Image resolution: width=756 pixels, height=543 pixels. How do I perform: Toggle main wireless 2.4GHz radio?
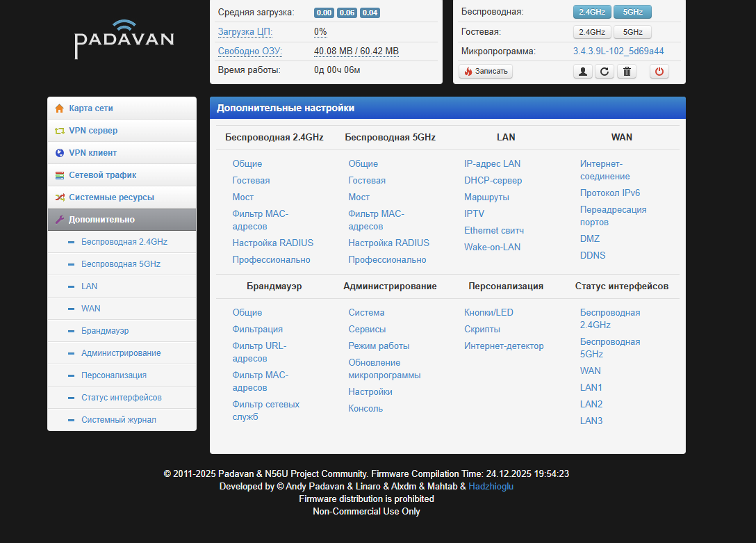591,12
